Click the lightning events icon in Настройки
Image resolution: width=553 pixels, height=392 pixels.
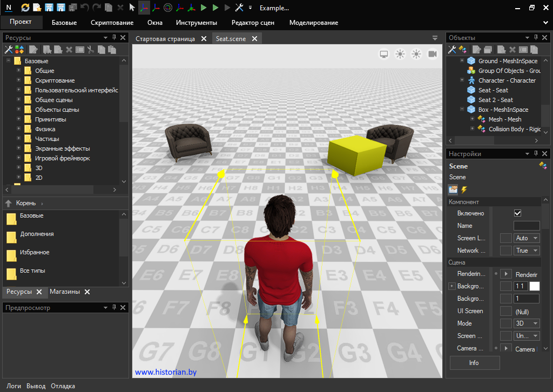[463, 190]
